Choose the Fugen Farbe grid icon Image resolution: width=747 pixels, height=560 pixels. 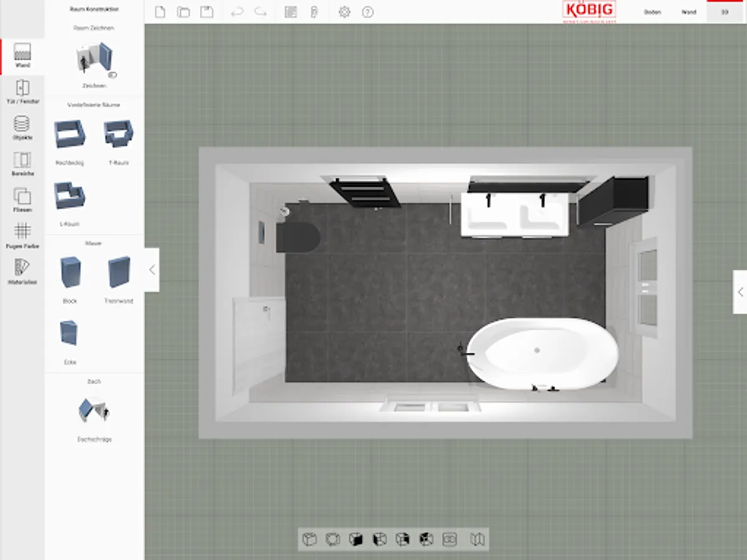click(x=22, y=236)
